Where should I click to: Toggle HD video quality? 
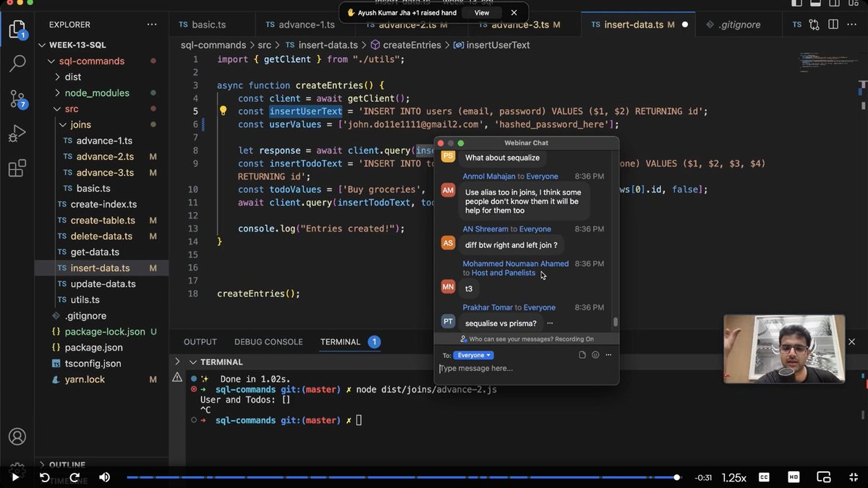[x=793, y=477]
